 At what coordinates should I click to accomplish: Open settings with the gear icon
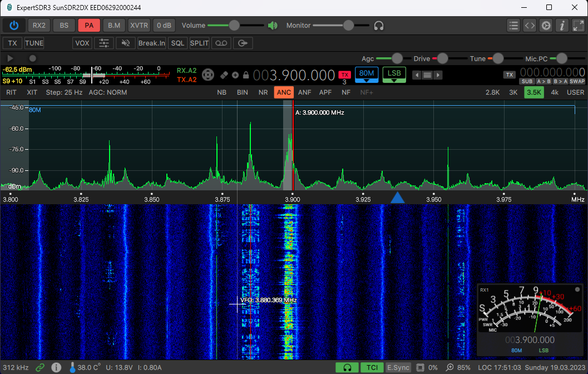(546, 26)
